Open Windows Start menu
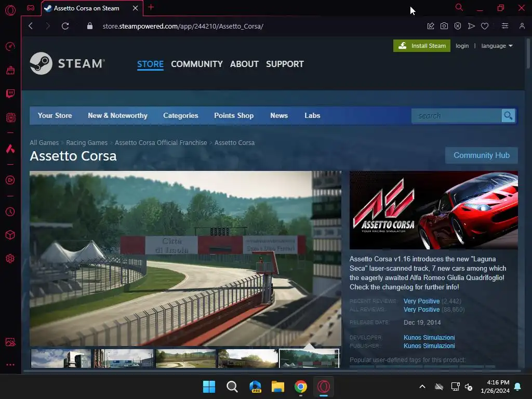This screenshot has height=399, width=532. click(x=209, y=387)
